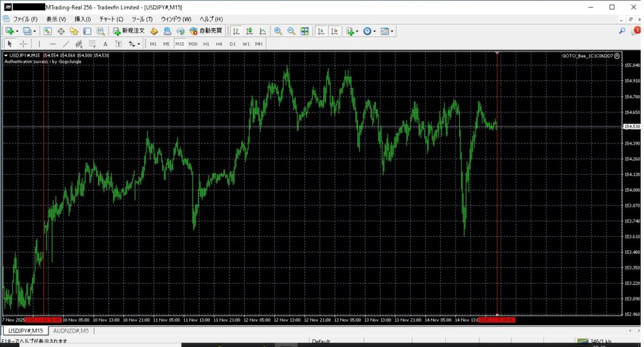The width and height of the screenshot is (644, 347).
Task: Switch chart to candlestick display
Action: coord(249,31)
